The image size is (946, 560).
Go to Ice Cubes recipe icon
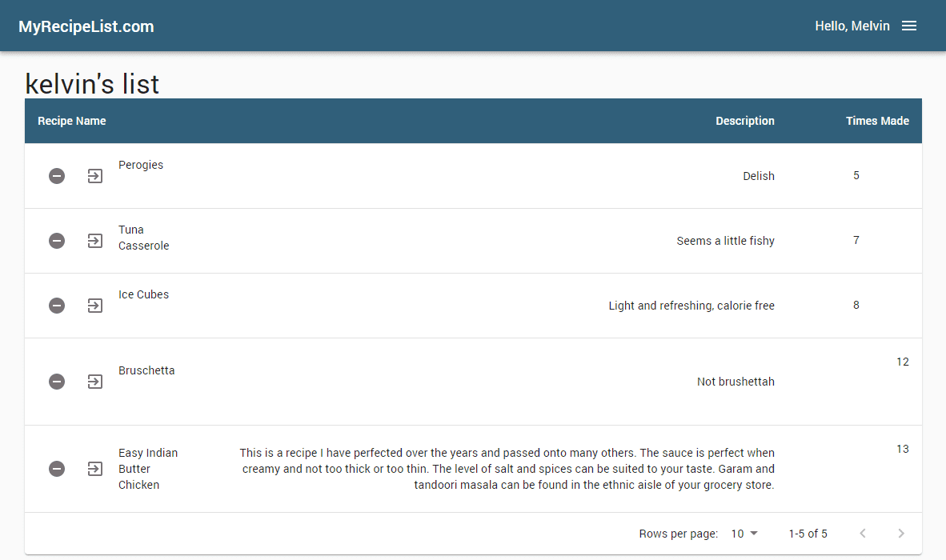(95, 306)
